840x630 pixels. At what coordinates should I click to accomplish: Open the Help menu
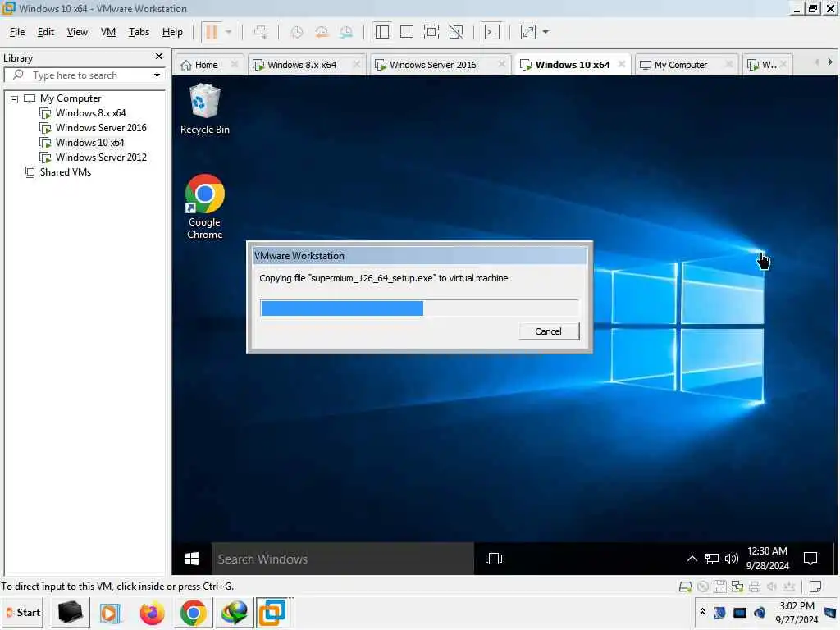172,32
